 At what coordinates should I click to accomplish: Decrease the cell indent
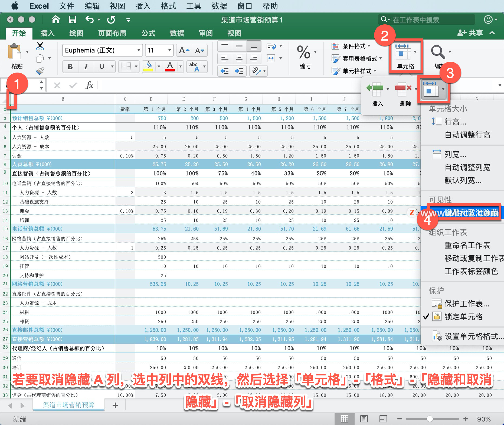coord(225,71)
